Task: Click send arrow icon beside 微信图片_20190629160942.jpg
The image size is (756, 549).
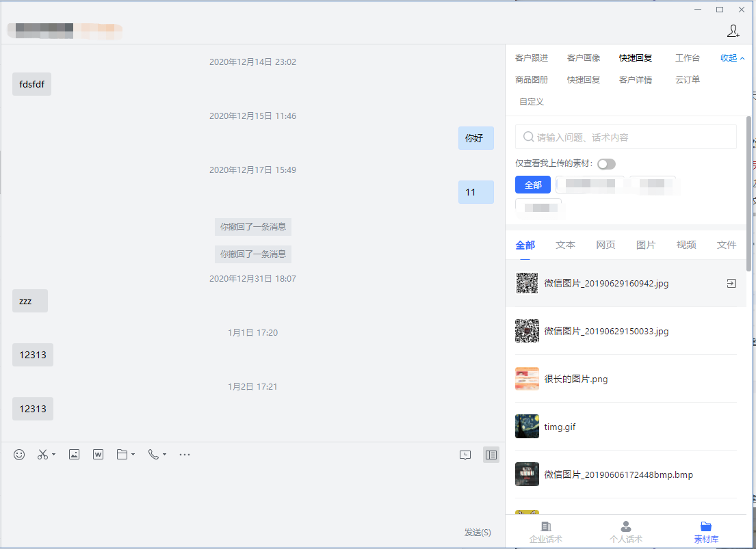Action: 731,284
